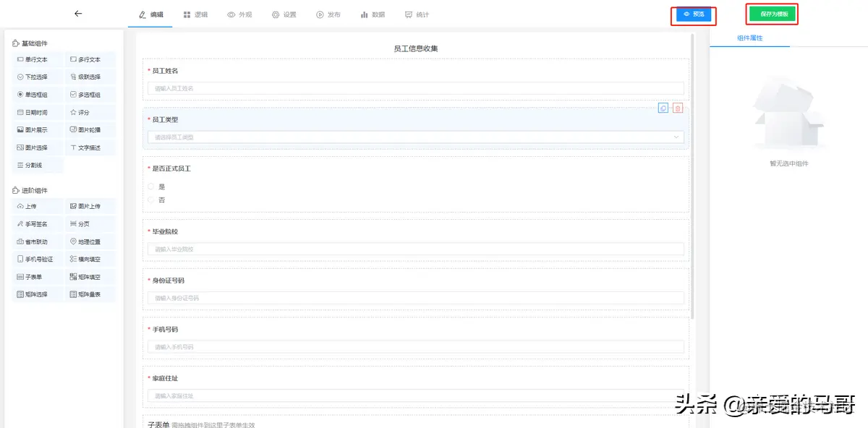The image size is (868, 428).
Task: Insert the 日期时间 component
Action: coord(38,113)
